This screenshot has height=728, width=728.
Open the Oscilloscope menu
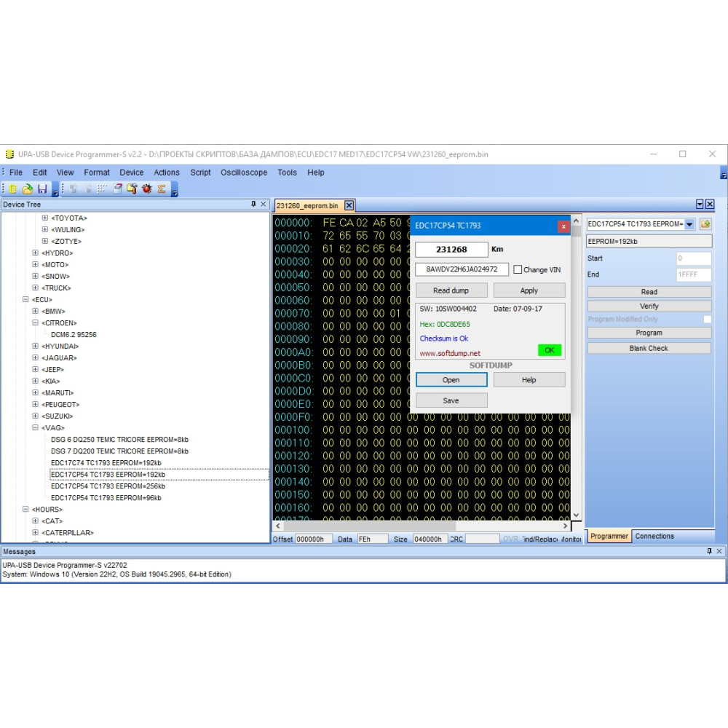[x=244, y=173]
